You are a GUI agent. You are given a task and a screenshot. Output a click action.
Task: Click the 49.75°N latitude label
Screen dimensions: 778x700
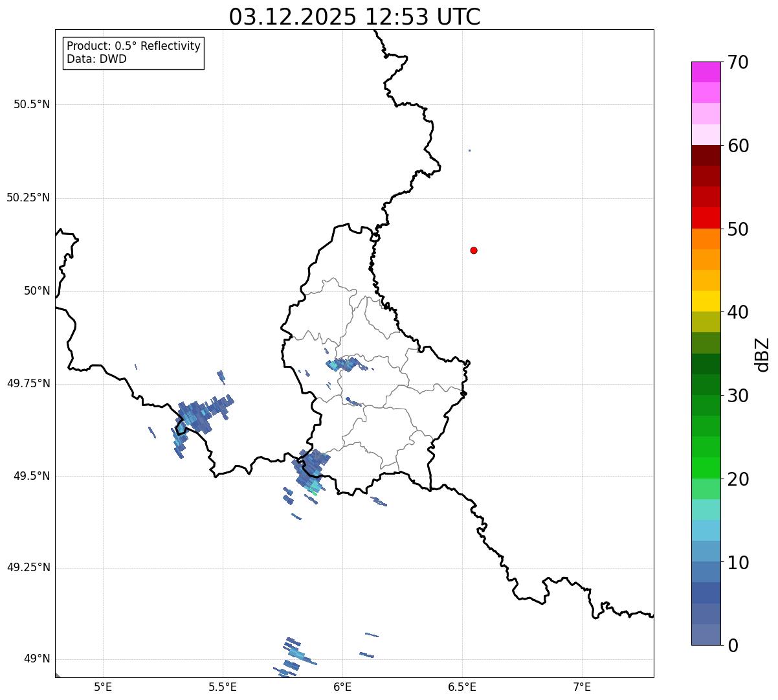pos(28,383)
